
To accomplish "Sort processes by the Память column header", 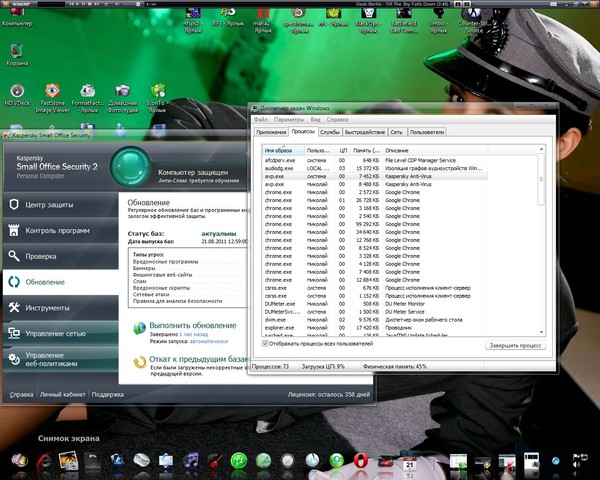I will coord(366,150).
